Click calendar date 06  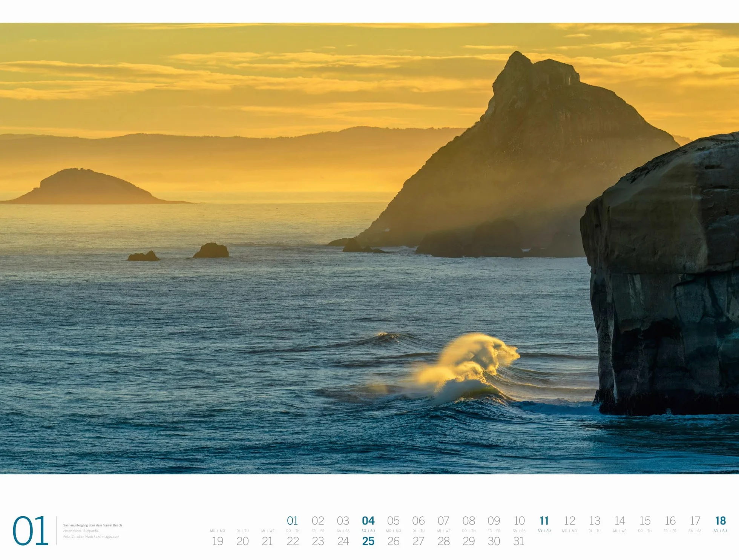pos(419,521)
